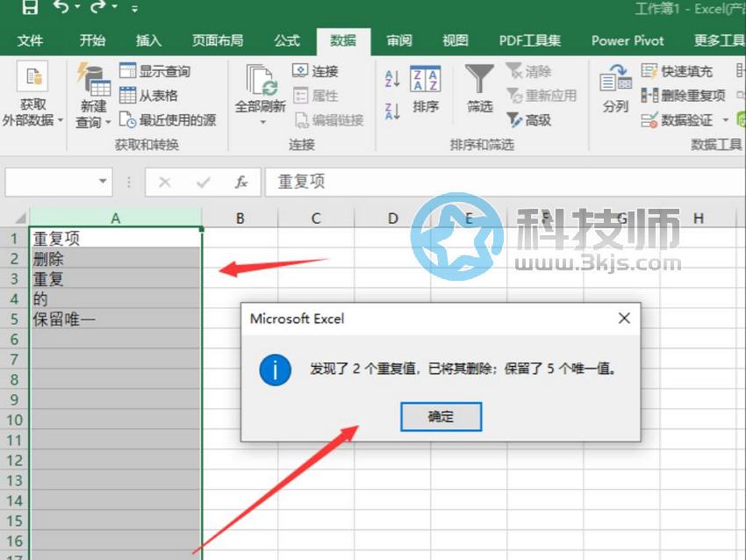Click the 全部刷新 icon

[x=261, y=80]
